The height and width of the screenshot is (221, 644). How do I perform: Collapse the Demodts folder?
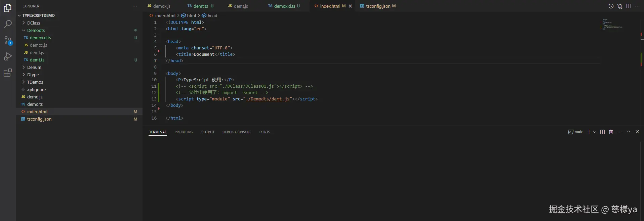(79, 30)
